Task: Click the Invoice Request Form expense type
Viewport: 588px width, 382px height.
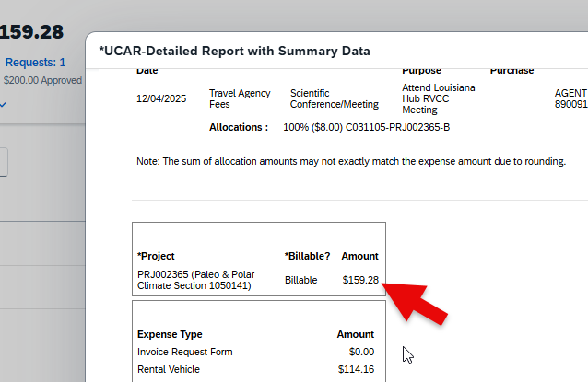Action: (x=185, y=352)
